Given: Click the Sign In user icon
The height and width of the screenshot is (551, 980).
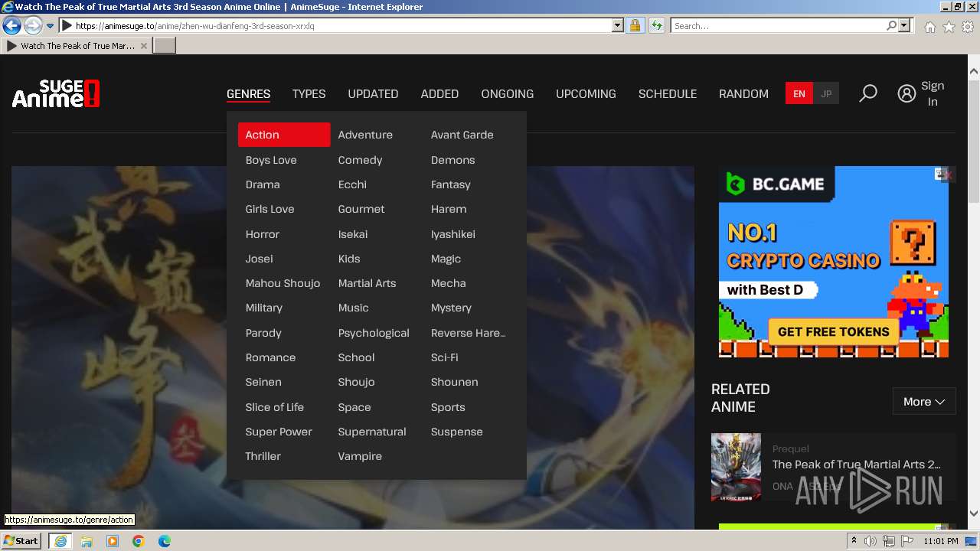Looking at the screenshot, I should (906, 93).
